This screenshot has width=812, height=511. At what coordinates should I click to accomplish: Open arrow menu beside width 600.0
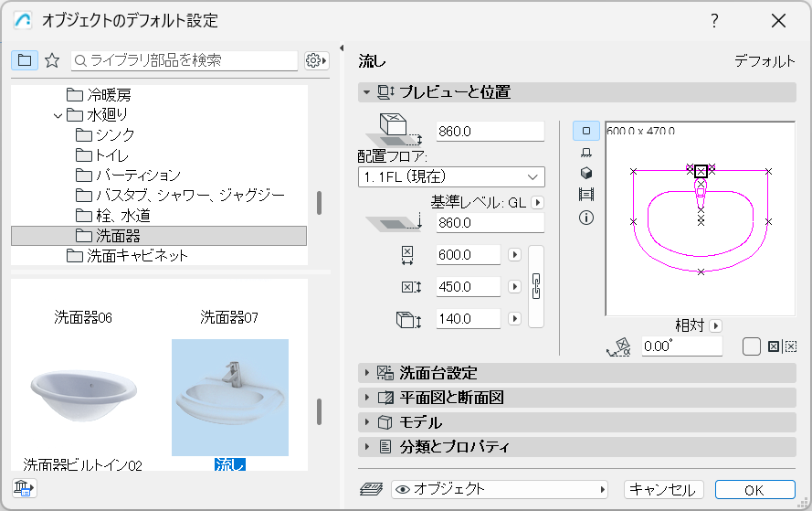[514, 255]
